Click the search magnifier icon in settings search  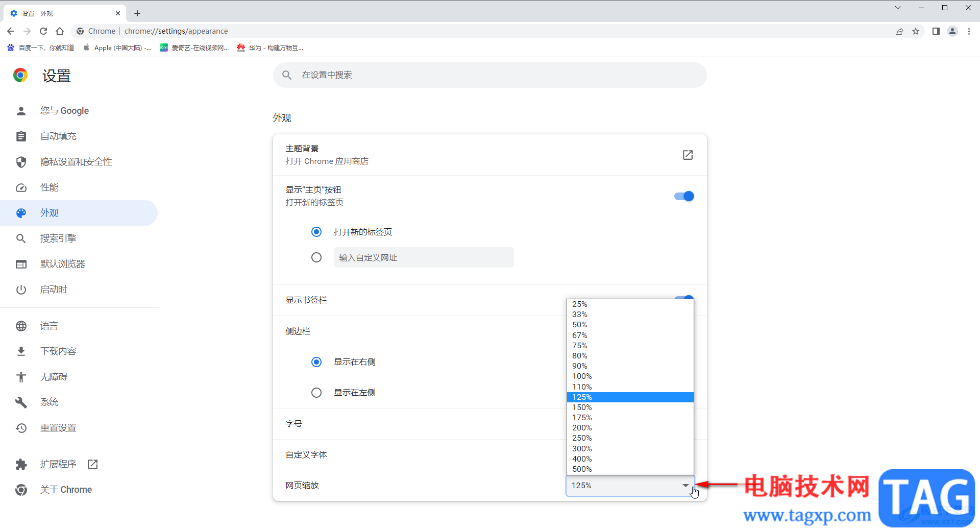pos(287,75)
